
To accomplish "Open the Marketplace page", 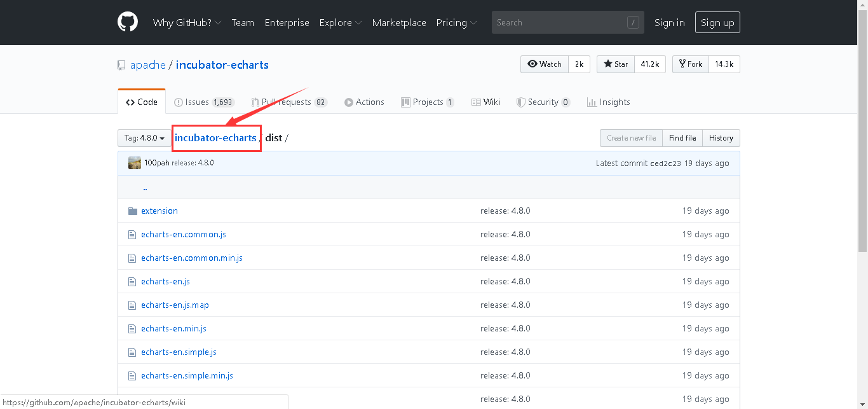I will (399, 22).
